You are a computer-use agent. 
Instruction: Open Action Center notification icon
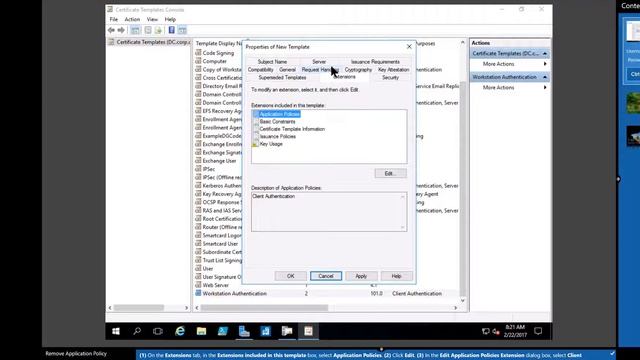538,331
